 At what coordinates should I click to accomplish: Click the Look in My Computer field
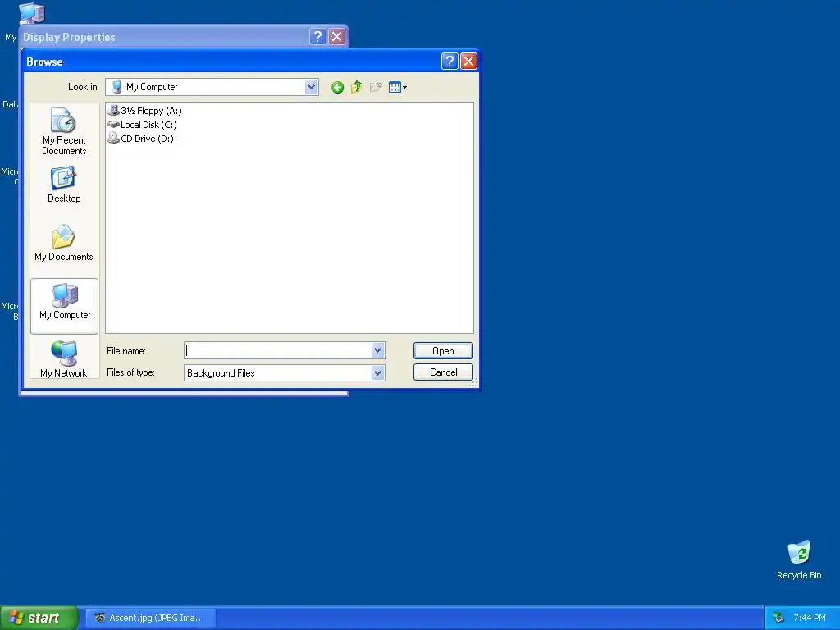click(212, 87)
